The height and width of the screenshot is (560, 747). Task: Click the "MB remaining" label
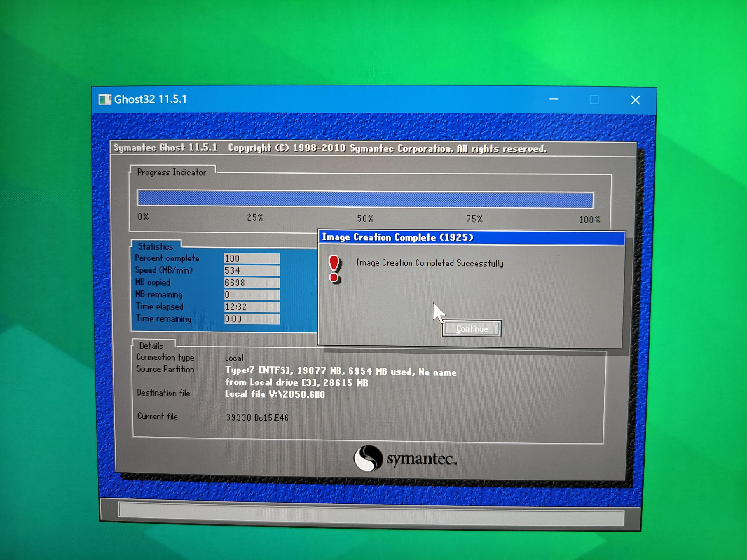point(159,295)
